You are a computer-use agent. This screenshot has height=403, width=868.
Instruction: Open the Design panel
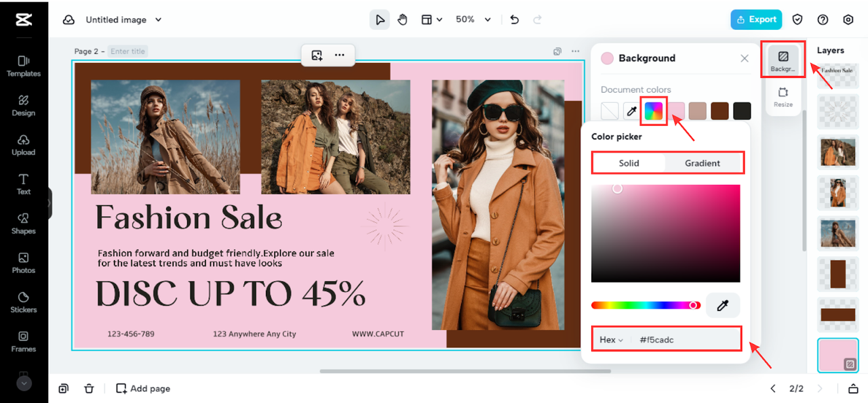tap(24, 106)
